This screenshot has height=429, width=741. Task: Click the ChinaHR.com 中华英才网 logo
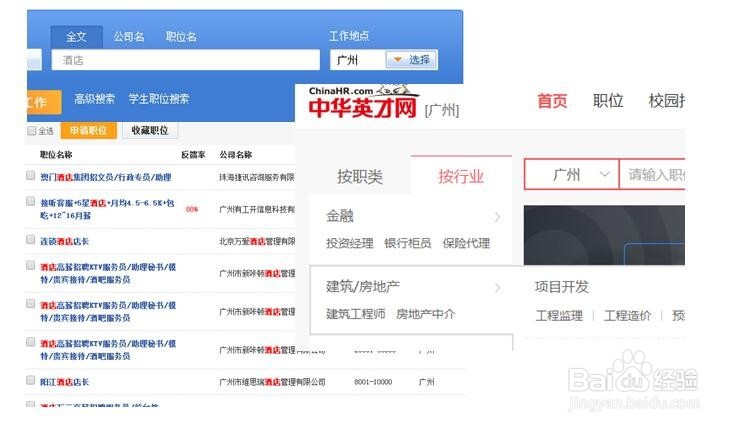[362, 102]
